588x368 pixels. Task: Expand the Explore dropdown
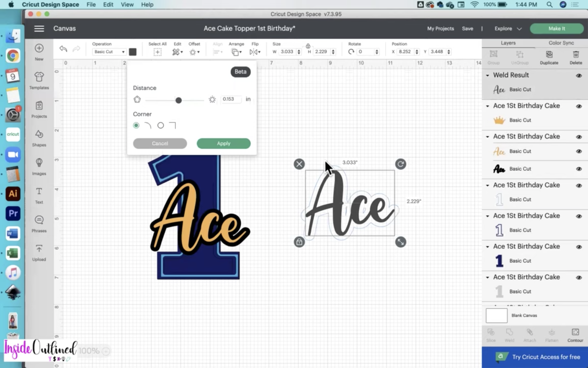[508, 29]
